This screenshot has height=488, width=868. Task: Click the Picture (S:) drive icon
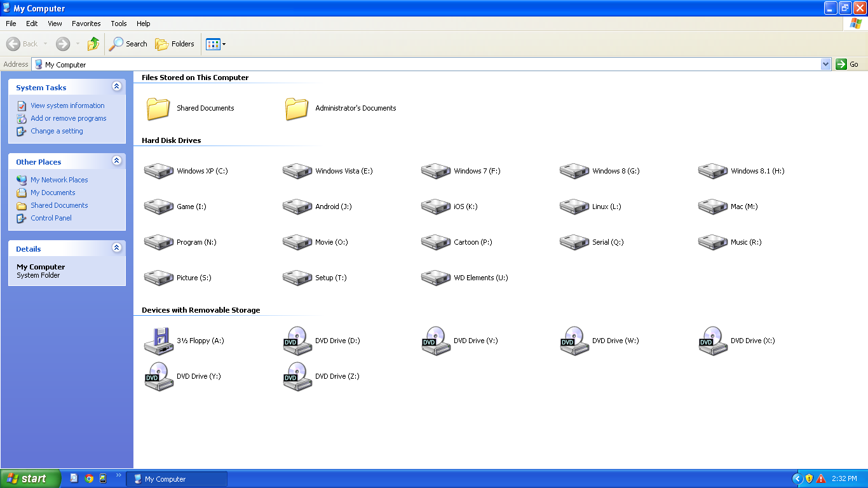coord(159,278)
